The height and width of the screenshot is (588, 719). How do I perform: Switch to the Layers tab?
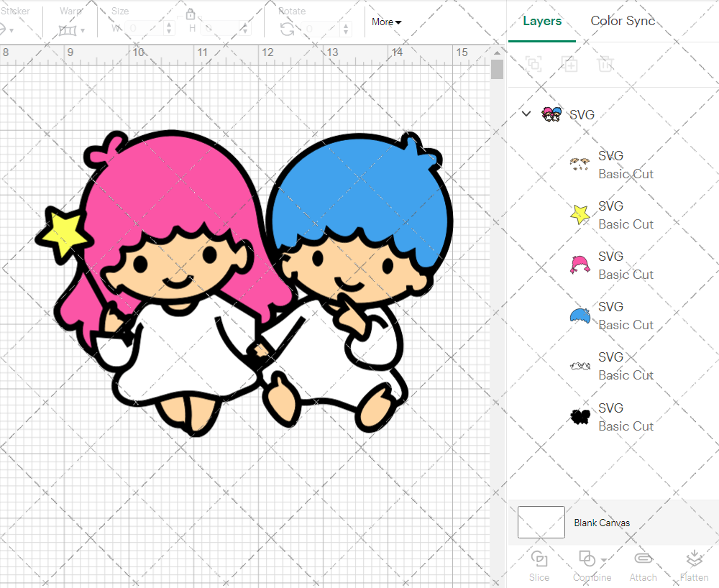[542, 21]
